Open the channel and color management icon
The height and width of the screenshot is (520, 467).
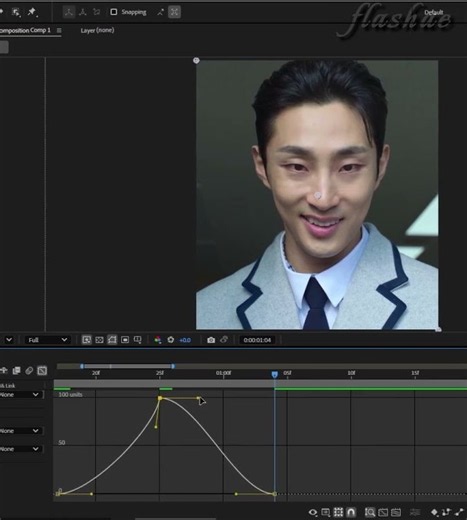tap(158, 340)
